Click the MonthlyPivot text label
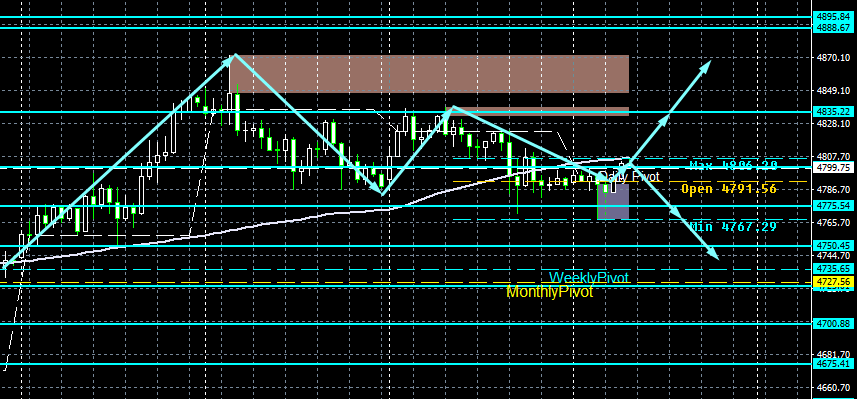This screenshot has width=857, height=399. pyautogui.click(x=549, y=292)
